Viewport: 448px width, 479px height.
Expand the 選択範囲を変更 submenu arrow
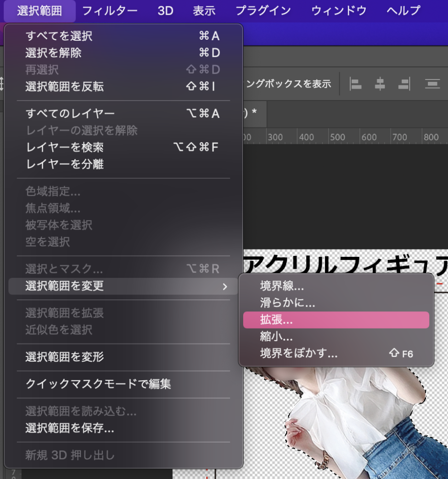coord(224,286)
